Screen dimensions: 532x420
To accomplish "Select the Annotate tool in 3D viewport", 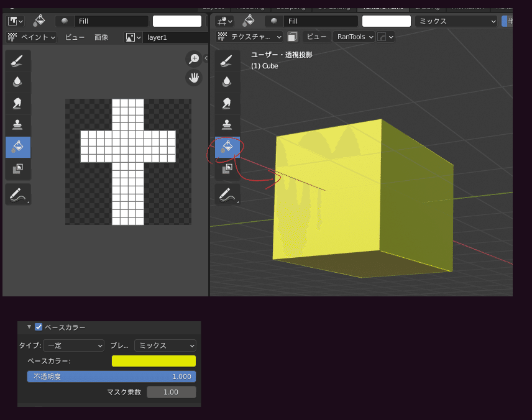I will pos(227,194).
